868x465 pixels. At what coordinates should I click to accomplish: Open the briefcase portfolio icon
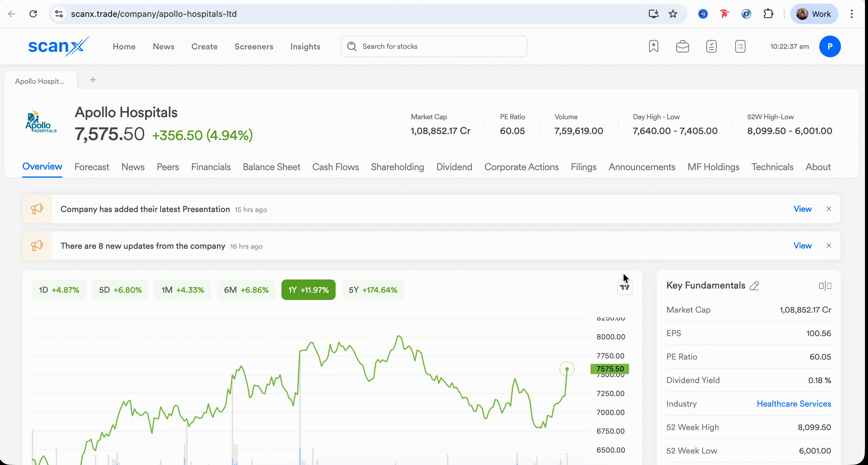click(682, 46)
